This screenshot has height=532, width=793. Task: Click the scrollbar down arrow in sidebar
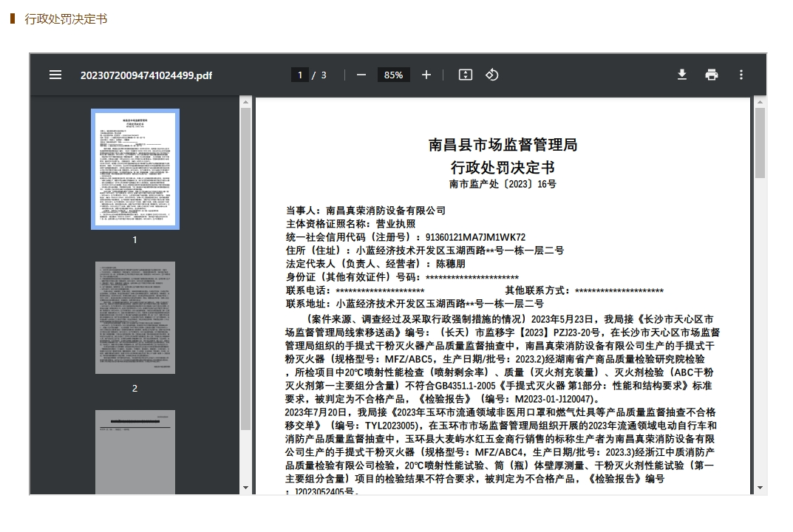tap(245, 487)
